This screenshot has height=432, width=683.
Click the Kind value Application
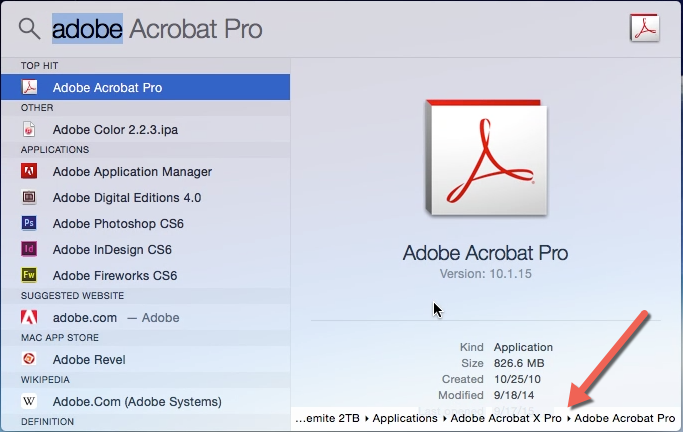tap(523, 347)
